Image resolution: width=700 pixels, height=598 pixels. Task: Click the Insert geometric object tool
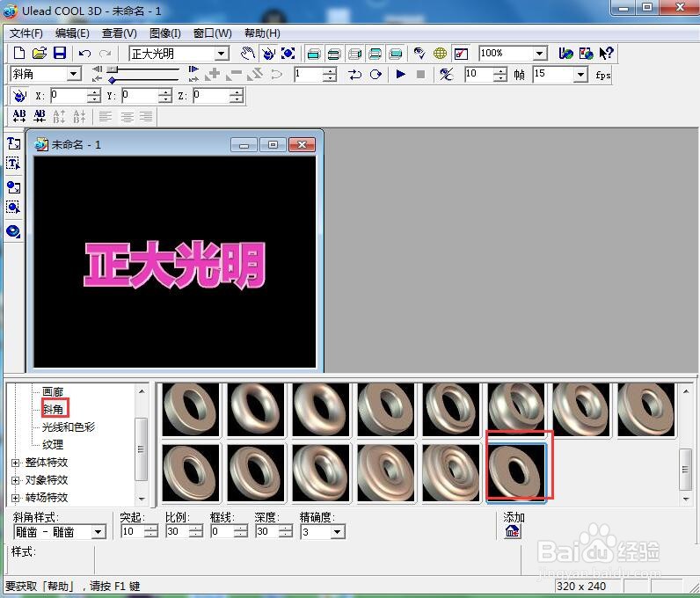point(13,231)
